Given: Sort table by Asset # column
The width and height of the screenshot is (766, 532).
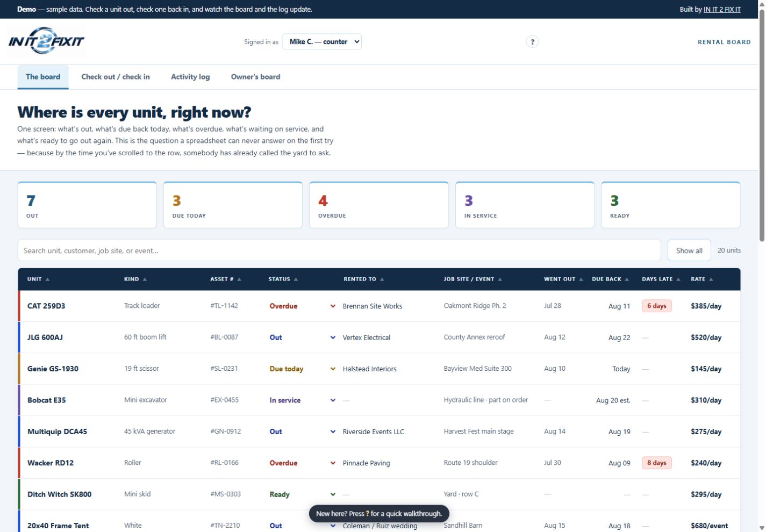Looking at the screenshot, I should point(226,279).
